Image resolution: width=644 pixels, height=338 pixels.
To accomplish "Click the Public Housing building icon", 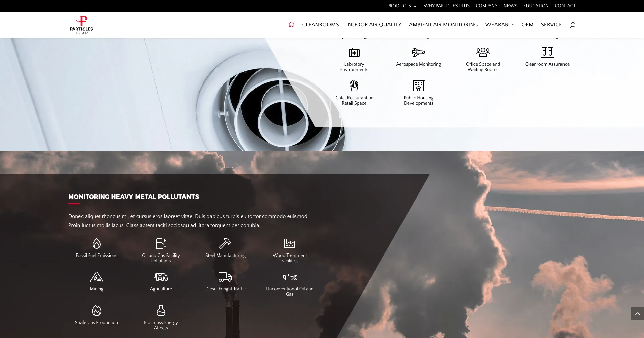I will click(x=418, y=86).
